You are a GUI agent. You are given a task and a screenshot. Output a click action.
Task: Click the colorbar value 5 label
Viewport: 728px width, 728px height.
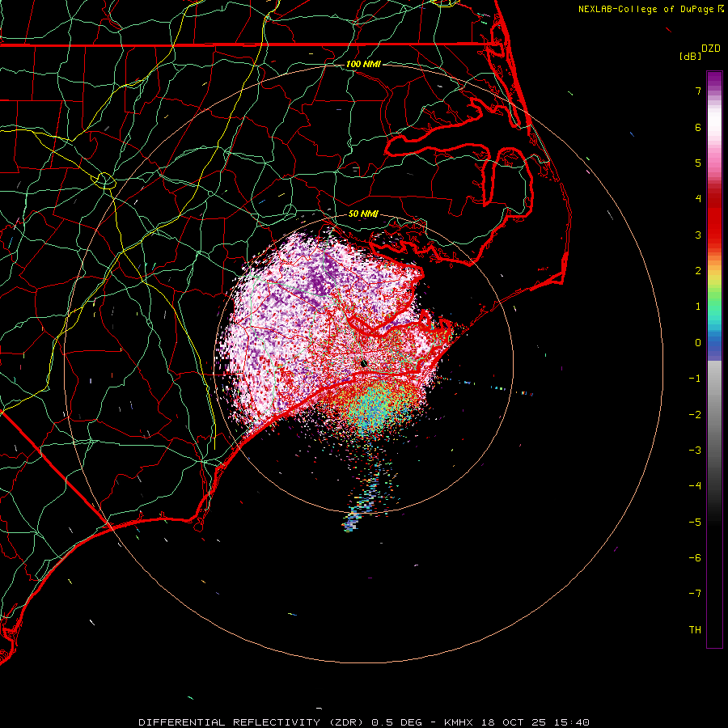pos(698,163)
